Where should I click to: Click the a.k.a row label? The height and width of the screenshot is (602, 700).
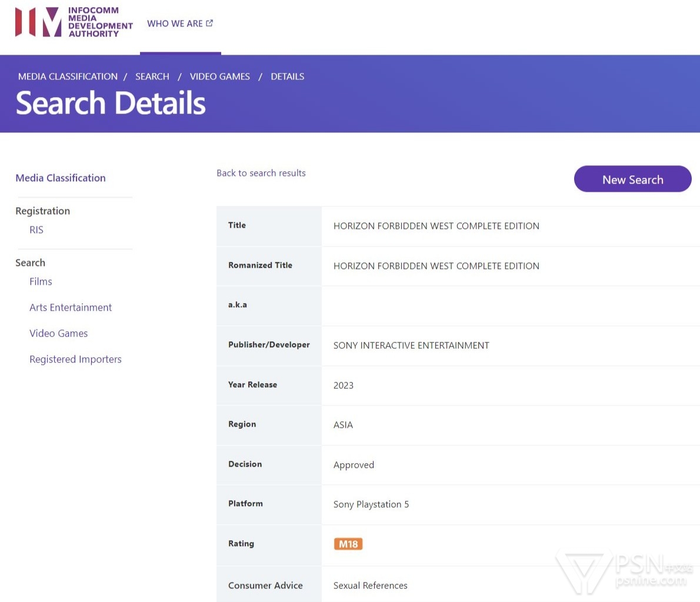[x=238, y=305]
